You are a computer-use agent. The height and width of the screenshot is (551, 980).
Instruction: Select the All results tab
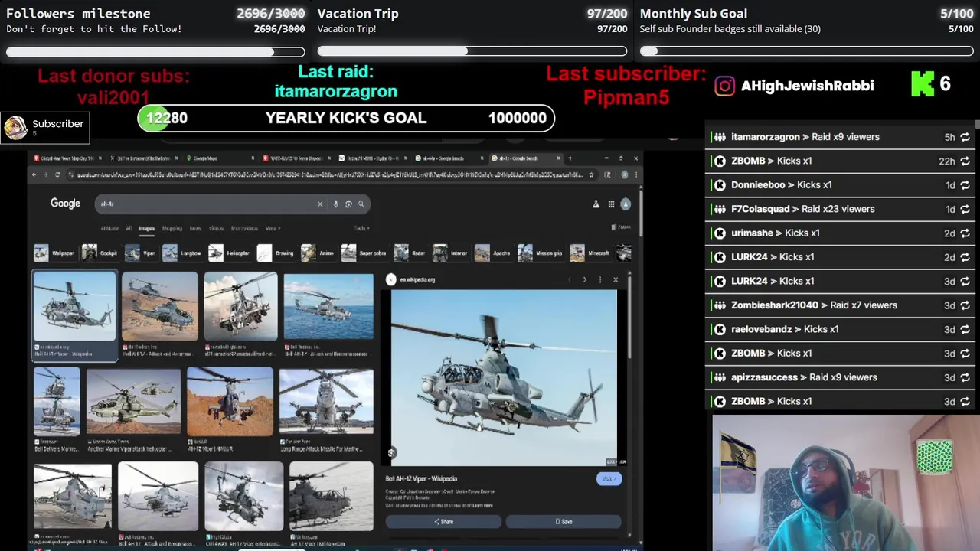click(129, 228)
